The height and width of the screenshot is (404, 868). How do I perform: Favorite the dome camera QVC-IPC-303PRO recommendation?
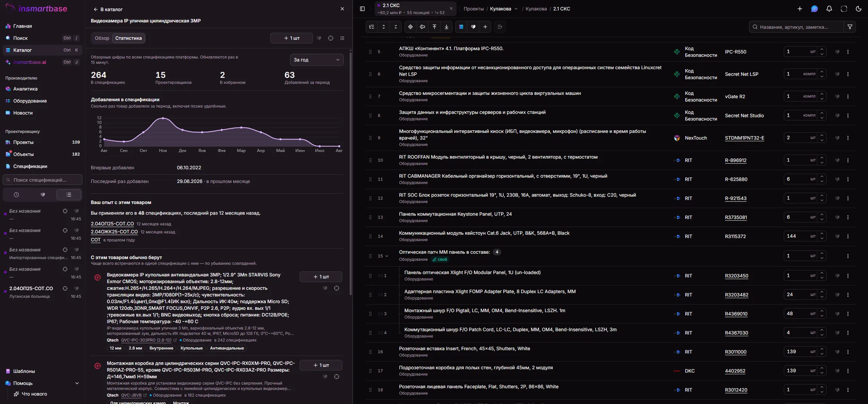pos(325,288)
